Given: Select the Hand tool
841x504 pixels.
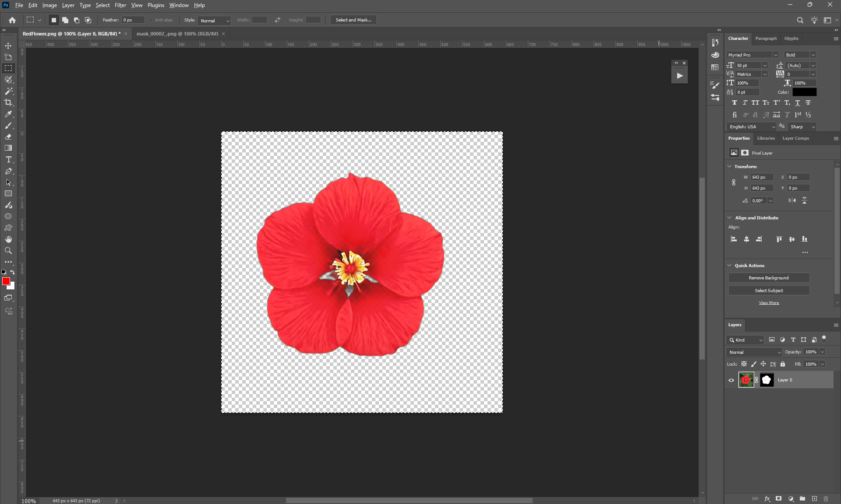Looking at the screenshot, I should click(8, 239).
